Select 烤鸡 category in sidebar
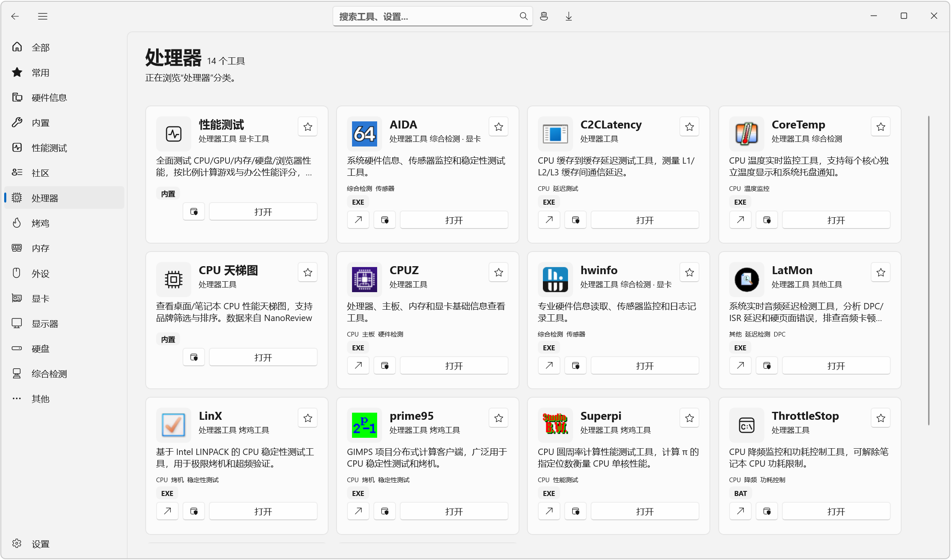Viewport: 951px width, 560px height. point(64,223)
